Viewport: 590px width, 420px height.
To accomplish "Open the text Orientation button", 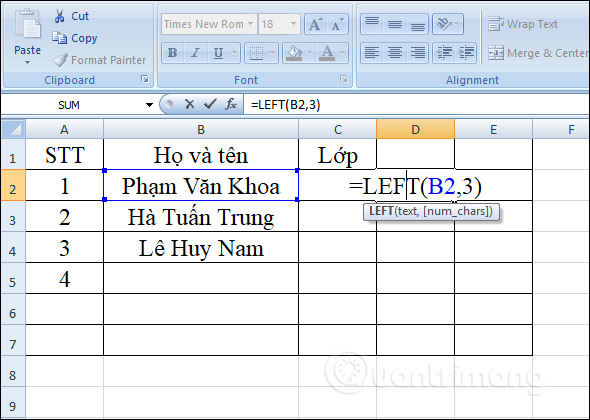I will coord(447,24).
